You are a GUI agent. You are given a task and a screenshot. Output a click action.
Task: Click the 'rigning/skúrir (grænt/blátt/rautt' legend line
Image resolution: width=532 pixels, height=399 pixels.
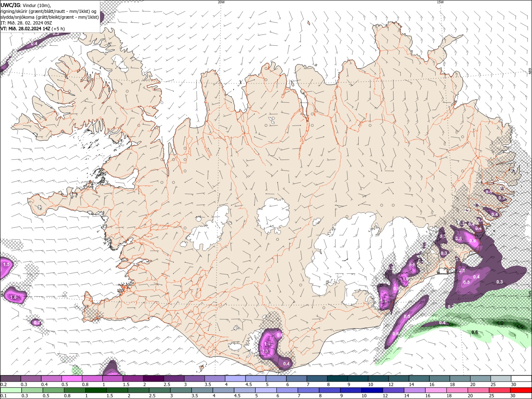coord(49,11)
